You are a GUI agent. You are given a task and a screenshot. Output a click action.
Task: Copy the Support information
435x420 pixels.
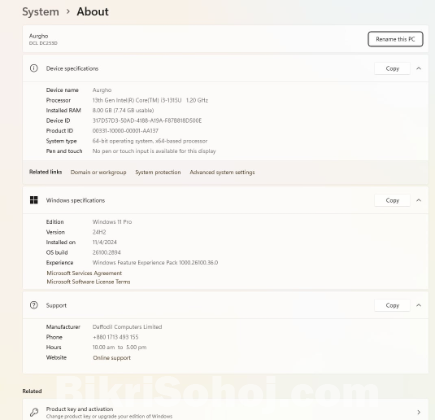tap(392, 305)
